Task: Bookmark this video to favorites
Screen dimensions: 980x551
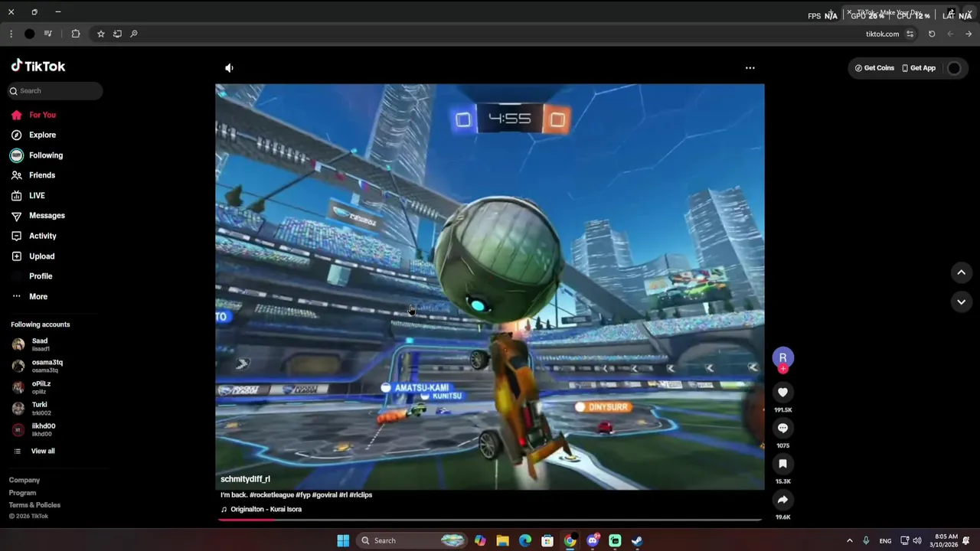Action: click(x=782, y=464)
